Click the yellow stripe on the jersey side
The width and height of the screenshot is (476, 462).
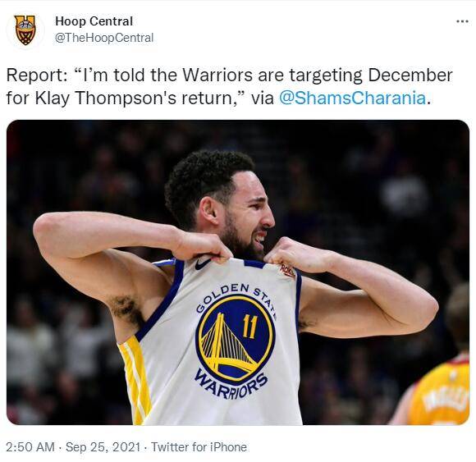(135, 380)
